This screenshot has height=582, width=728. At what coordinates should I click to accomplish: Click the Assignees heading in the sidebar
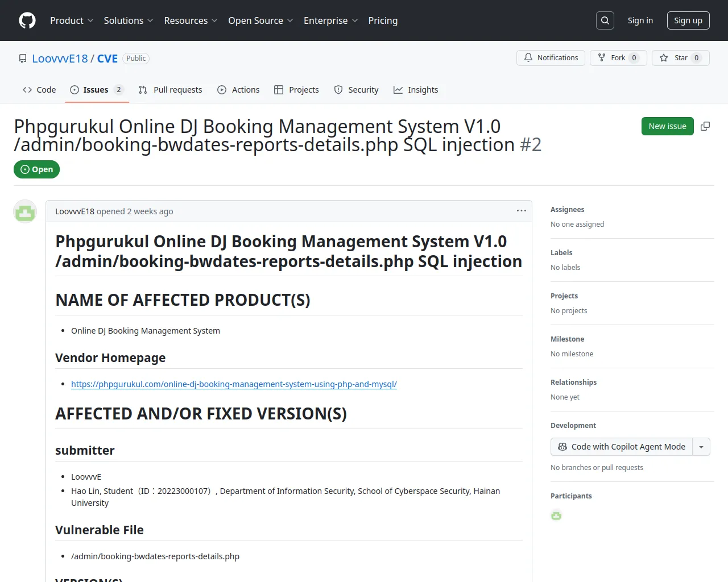567,210
